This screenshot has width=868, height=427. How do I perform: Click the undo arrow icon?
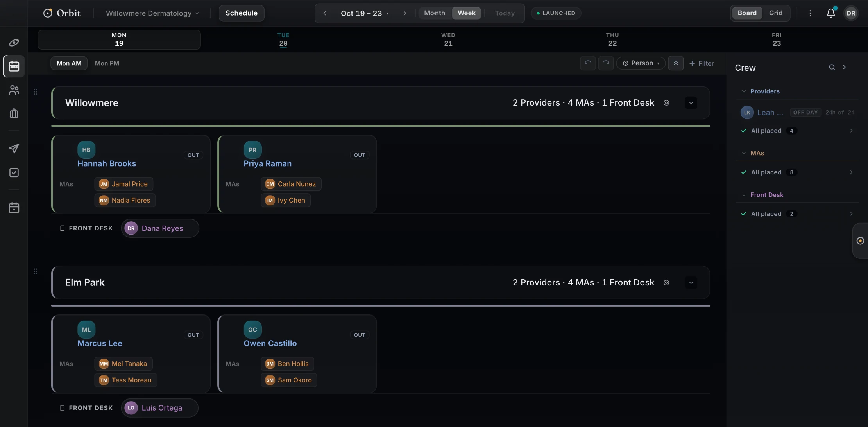click(588, 63)
